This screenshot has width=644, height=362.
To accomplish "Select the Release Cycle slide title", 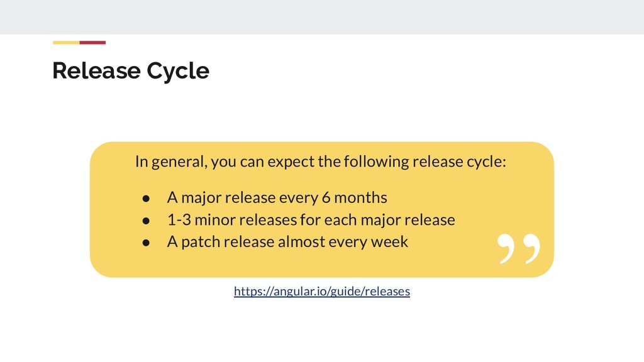I will (131, 70).
